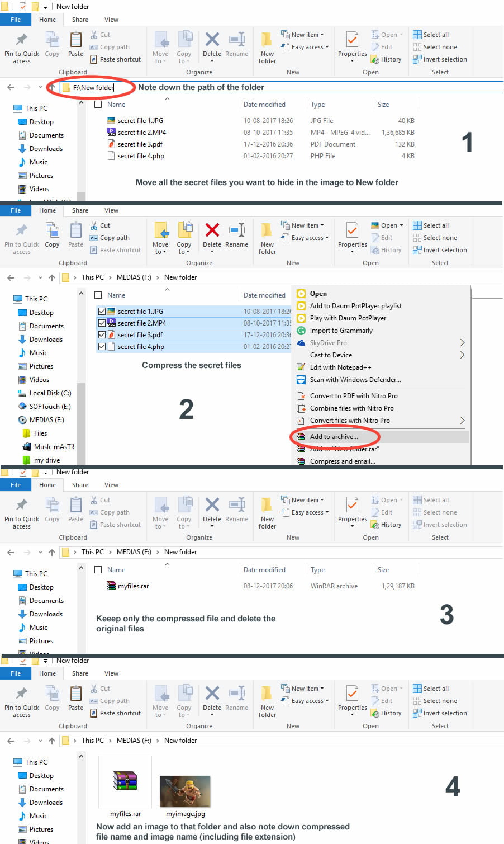Toggle the checked secret file 3.pdf checkbox

click(102, 335)
